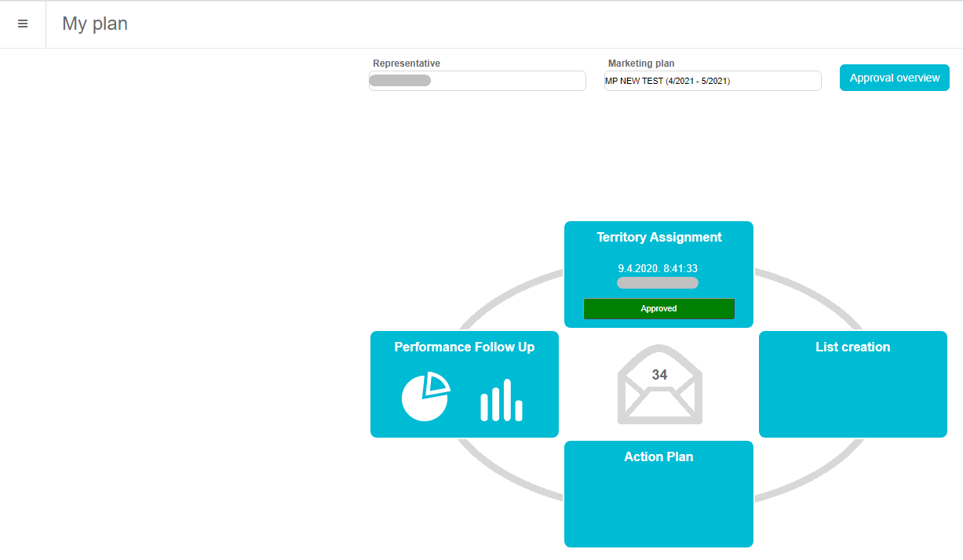Click the Marketing plan field label
Screen dimensions: 963x560
tap(641, 64)
